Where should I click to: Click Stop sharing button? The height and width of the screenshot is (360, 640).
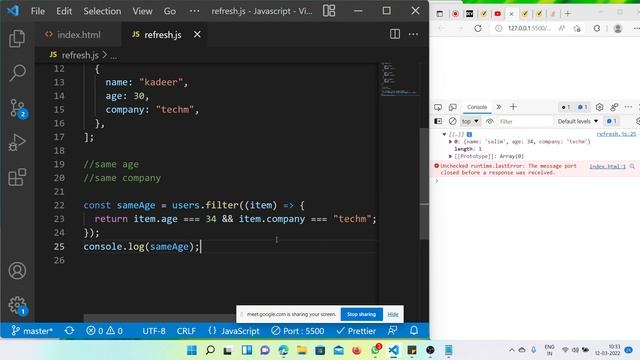(361, 314)
